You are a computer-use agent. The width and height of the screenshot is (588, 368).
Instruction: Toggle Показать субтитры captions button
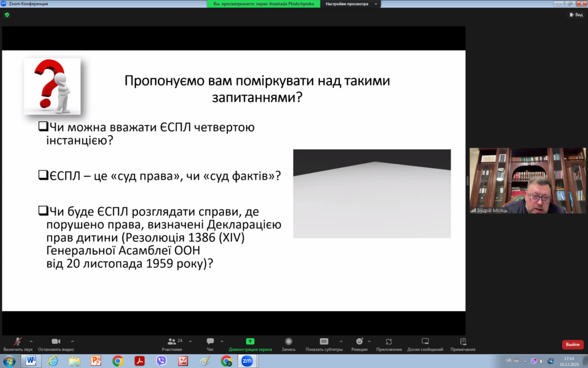tap(324, 342)
